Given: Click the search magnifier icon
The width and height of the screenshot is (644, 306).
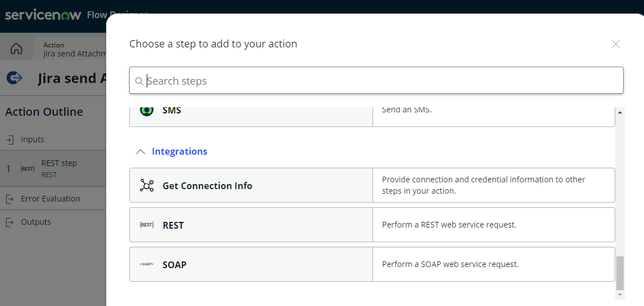Looking at the screenshot, I should (x=139, y=81).
